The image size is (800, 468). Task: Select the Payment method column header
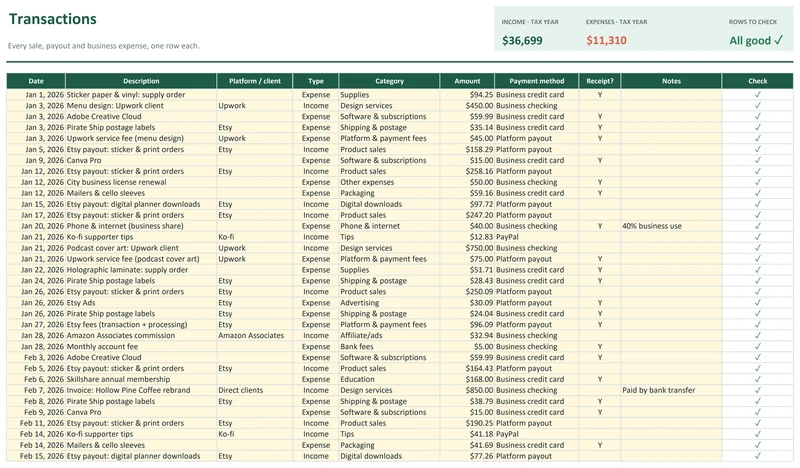pyautogui.click(x=537, y=81)
